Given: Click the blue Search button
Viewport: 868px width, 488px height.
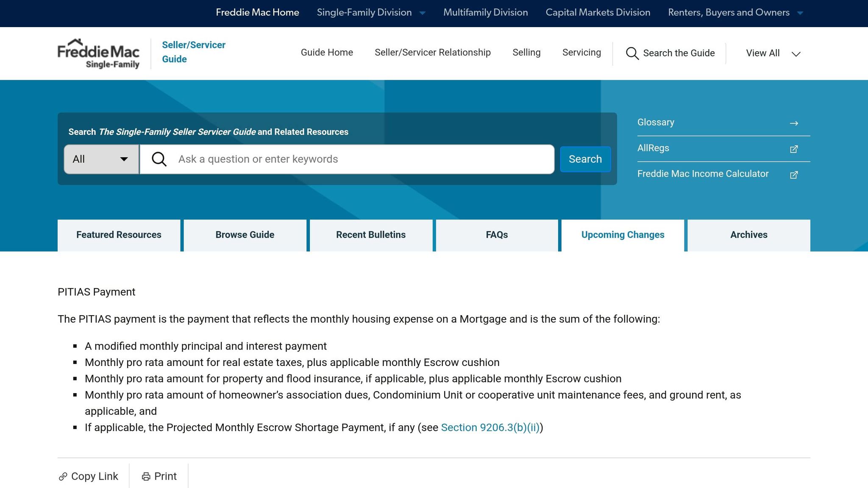Looking at the screenshot, I should (585, 159).
